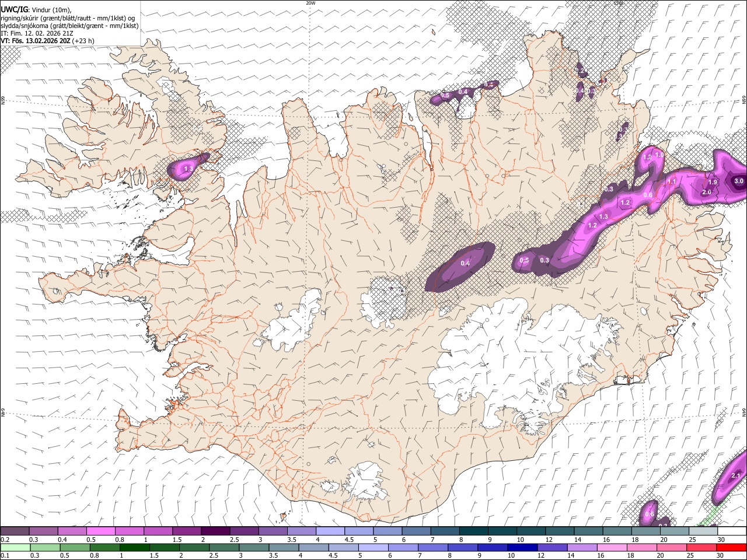Click the 1.3 value in the Westfjords patch
The height and width of the screenshot is (560, 747).
189,169
